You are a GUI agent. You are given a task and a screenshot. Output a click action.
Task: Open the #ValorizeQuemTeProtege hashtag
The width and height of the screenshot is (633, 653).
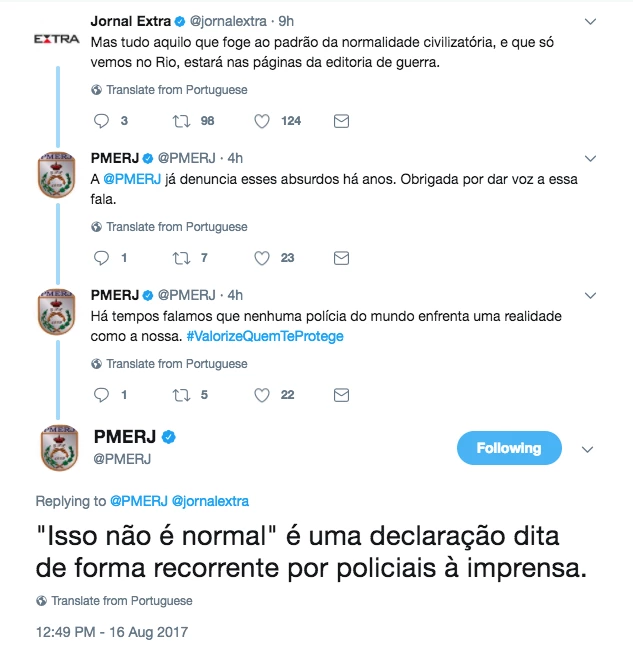264,336
